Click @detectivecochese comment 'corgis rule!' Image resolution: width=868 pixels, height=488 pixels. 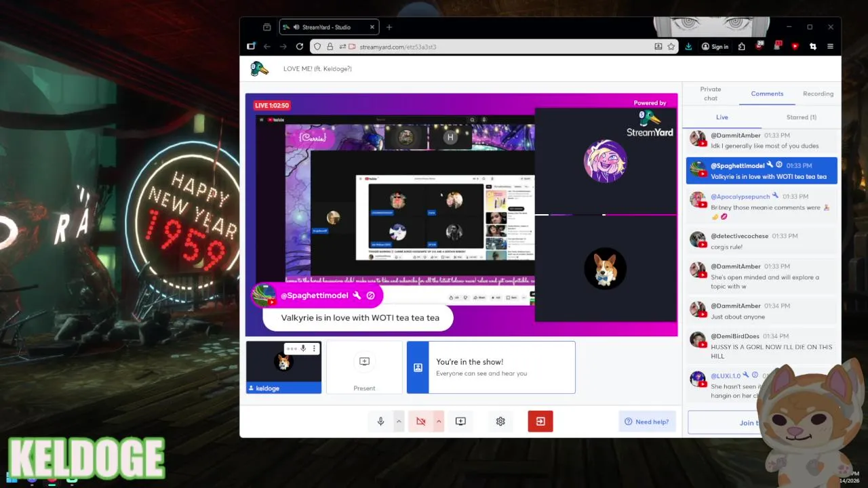click(x=762, y=241)
